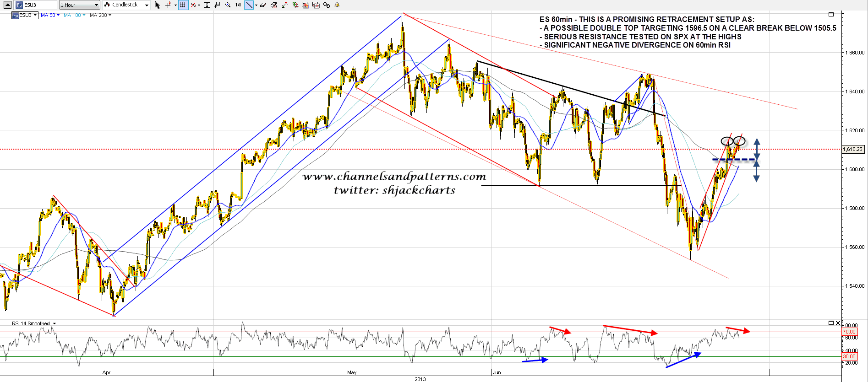Image resolution: width=868 pixels, height=382 pixels.
Task: Click the collapse toolbar up-arrow button
Action: (7, 5)
